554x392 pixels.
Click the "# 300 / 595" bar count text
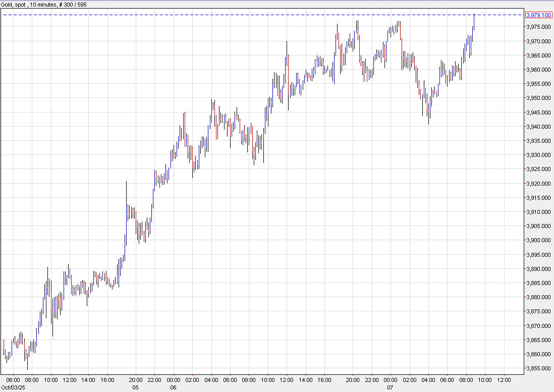(75, 4)
